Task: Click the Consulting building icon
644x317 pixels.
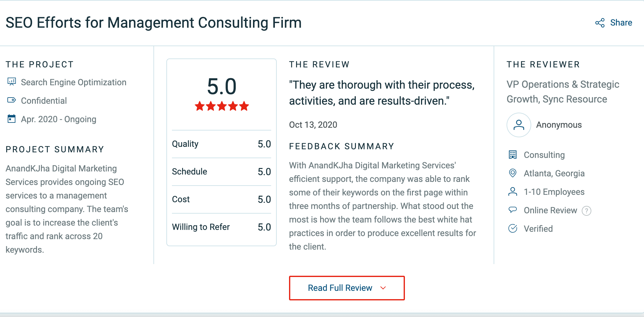Action: 512,154
